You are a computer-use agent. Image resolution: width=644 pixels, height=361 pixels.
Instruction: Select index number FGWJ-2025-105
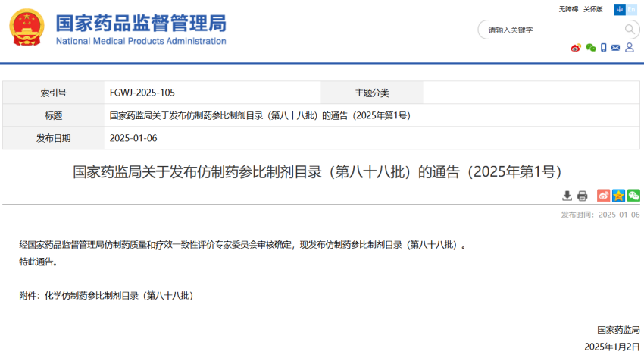tap(142, 93)
